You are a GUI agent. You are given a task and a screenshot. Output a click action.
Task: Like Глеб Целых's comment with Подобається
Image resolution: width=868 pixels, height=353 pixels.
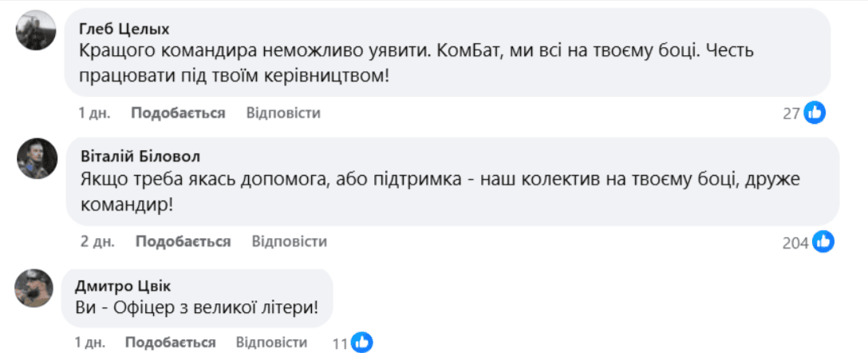pos(178,113)
